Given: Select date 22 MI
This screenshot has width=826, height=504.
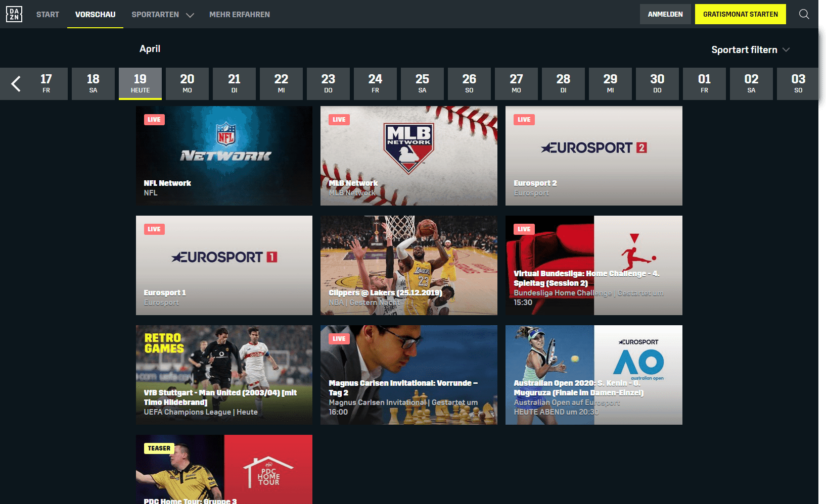Looking at the screenshot, I should pos(281,84).
